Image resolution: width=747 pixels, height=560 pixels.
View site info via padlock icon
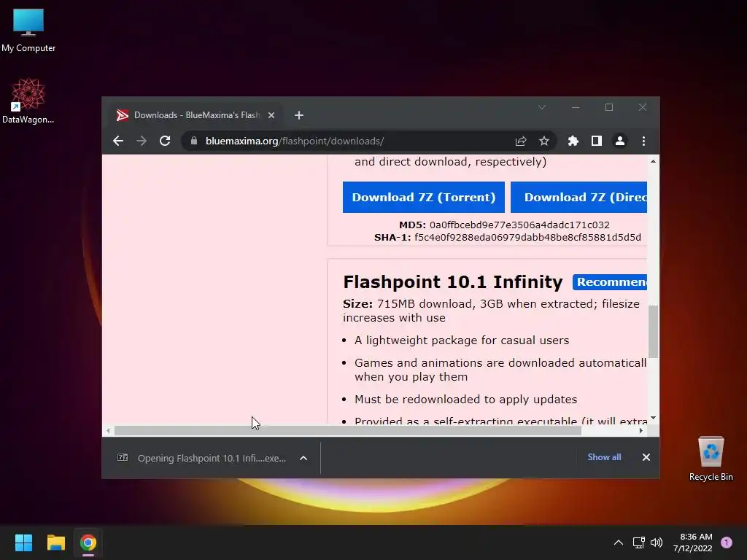tap(193, 141)
